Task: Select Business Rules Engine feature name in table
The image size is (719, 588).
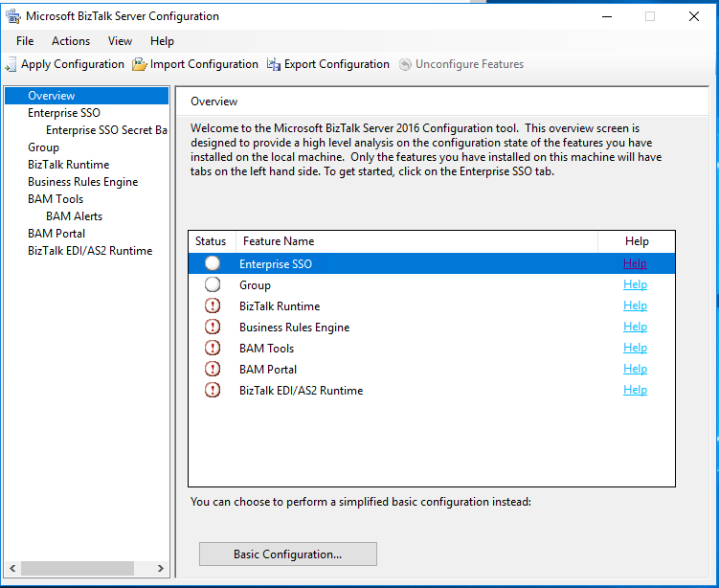Action: pyautogui.click(x=294, y=328)
